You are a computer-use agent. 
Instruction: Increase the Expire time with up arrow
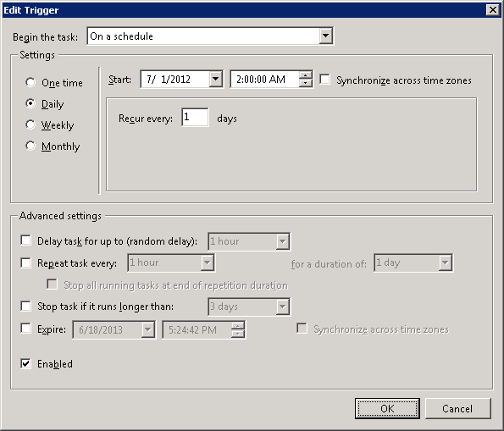[x=237, y=326]
